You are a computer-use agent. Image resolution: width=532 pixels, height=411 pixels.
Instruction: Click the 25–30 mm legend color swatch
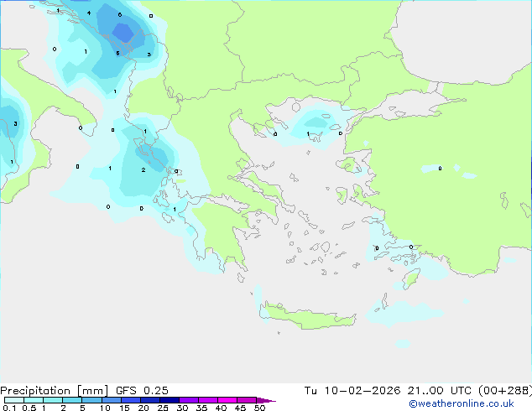point(169,400)
